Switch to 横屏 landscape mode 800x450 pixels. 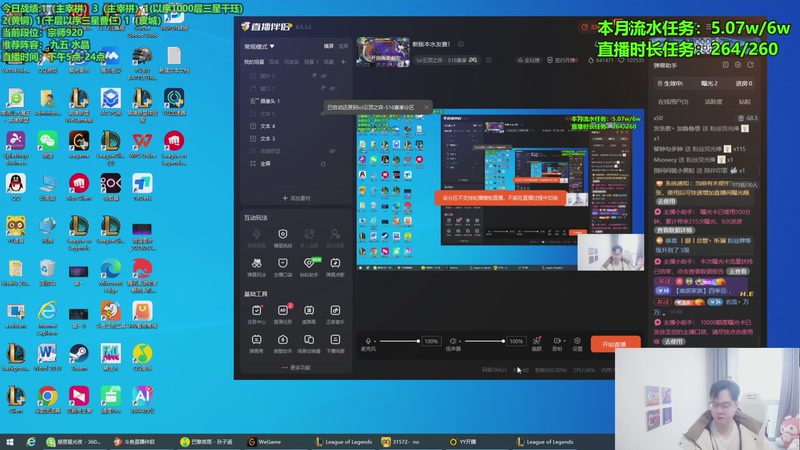coord(329,46)
